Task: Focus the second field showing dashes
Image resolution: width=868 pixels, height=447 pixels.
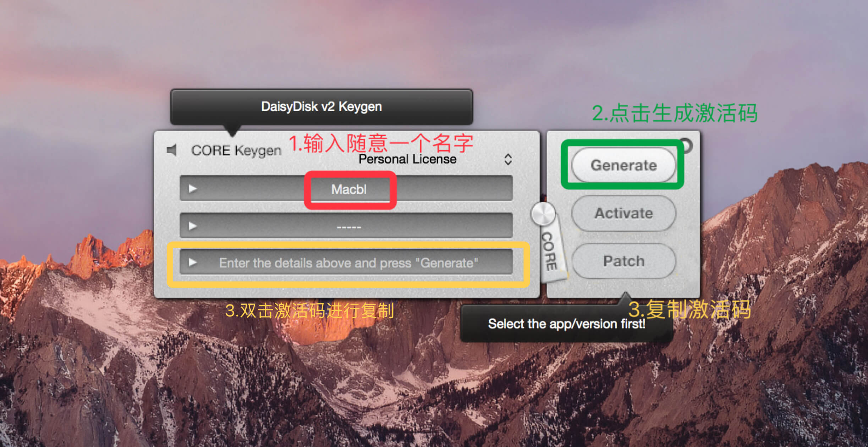Action: pyautogui.click(x=346, y=226)
